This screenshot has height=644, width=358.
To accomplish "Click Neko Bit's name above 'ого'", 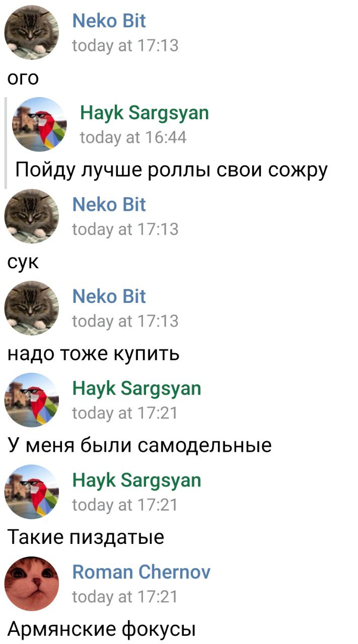I will coord(109,21).
